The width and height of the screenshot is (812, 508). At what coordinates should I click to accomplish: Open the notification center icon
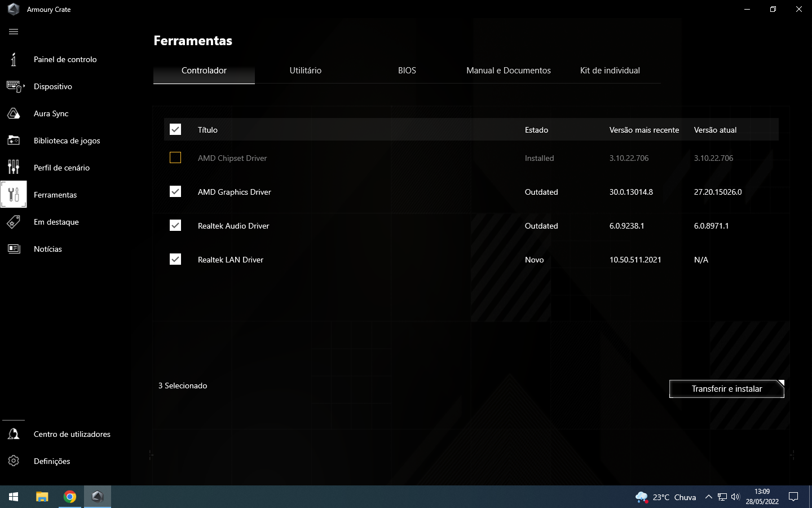click(x=793, y=497)
